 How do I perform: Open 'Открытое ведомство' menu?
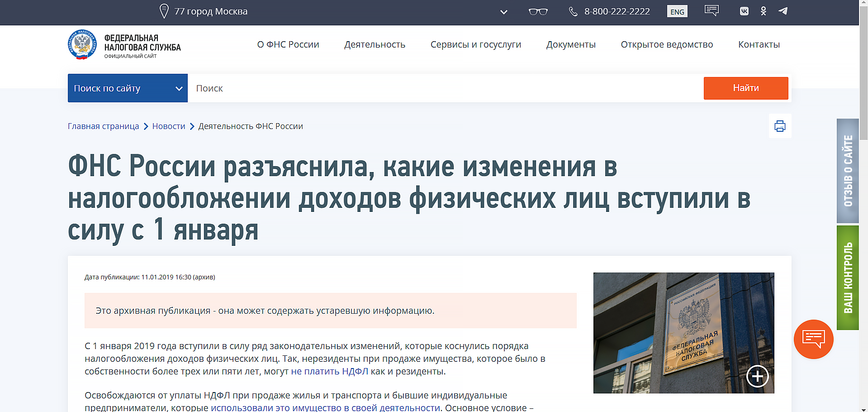coord(667,44)
